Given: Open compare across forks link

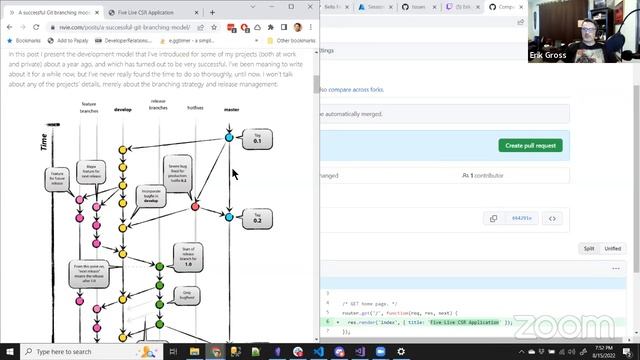Looking at the screenshot, I should [356, 89].
